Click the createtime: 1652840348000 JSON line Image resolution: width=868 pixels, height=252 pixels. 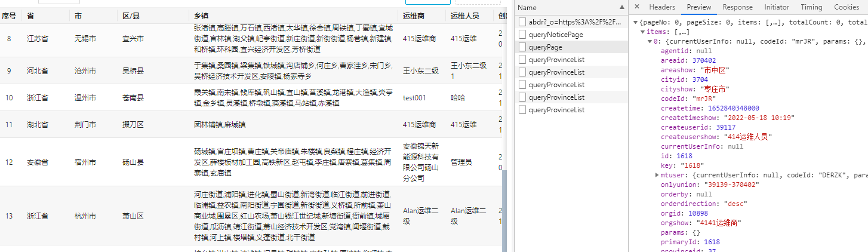click(710, 108)
